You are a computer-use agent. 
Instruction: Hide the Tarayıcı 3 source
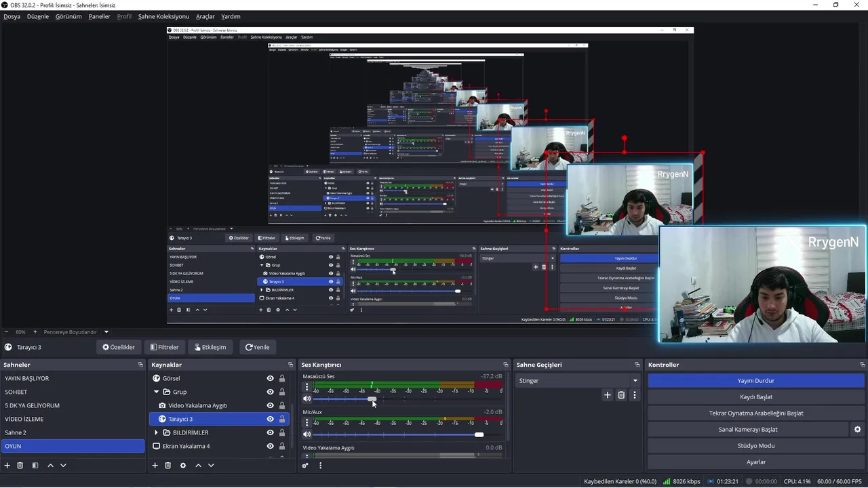tap(270, 419)
